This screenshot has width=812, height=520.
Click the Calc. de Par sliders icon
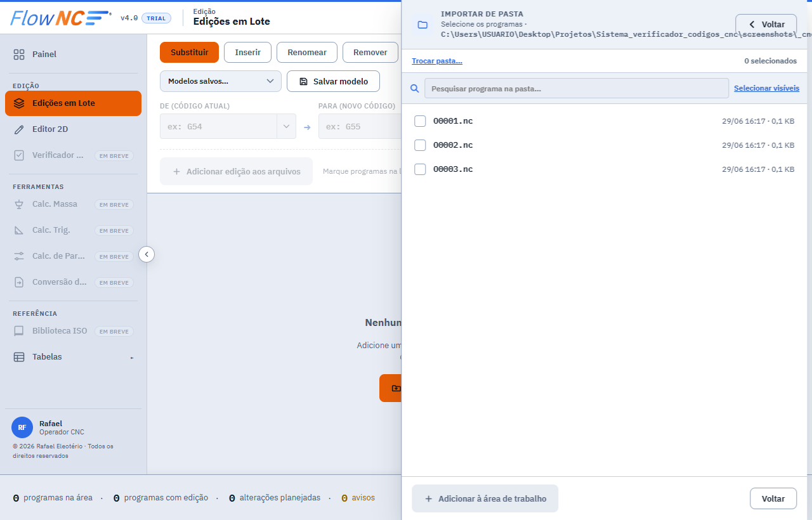(19, 256)
